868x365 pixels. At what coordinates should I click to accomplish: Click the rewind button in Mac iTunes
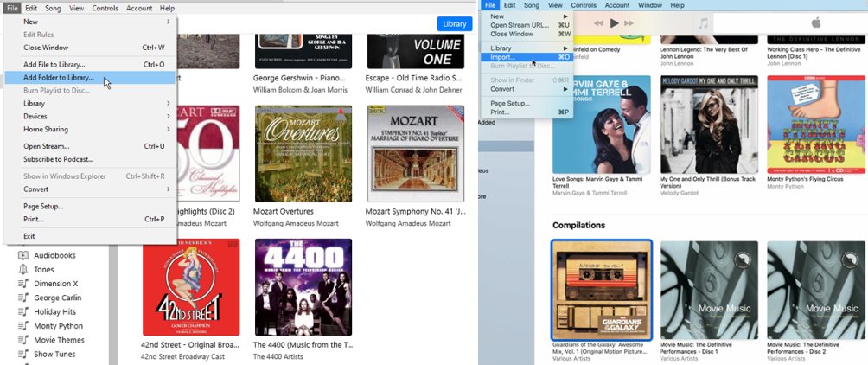[x=598, y=23]
